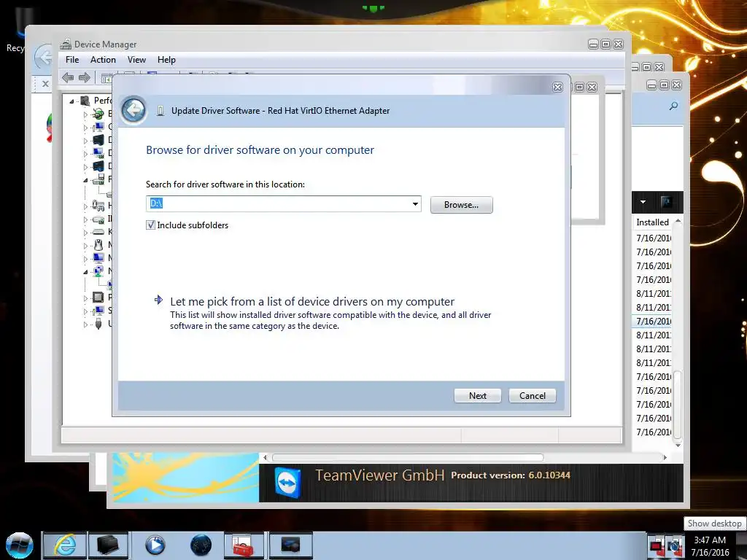Collapse the network adapters category arrow
Image resolution: width=747 pixels, height=560 pixels.
[x=85, y=272]
